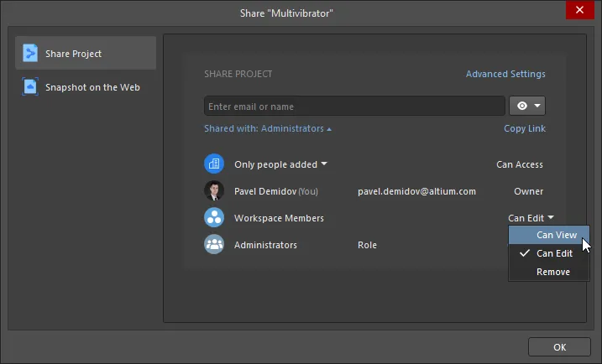Click the Workspace Members group icon
This screenshot has width=602, height=364.
click(x=214, y=218)
